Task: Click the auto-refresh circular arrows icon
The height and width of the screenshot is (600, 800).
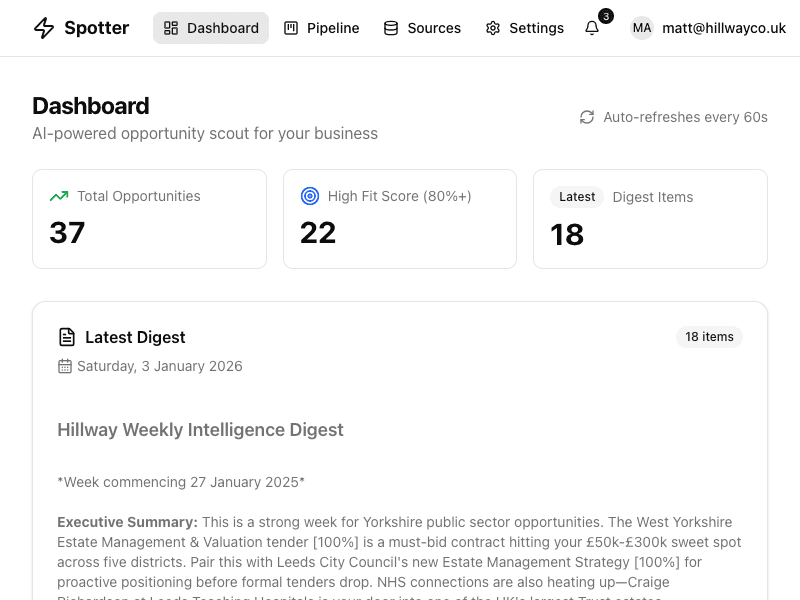Action: [x=588, y=117]
